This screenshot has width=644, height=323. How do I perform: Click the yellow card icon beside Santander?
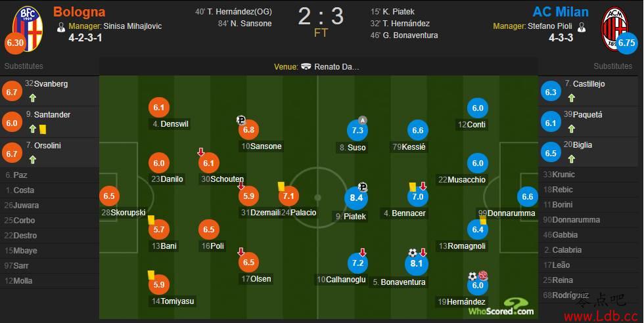[x=42, y=129]
